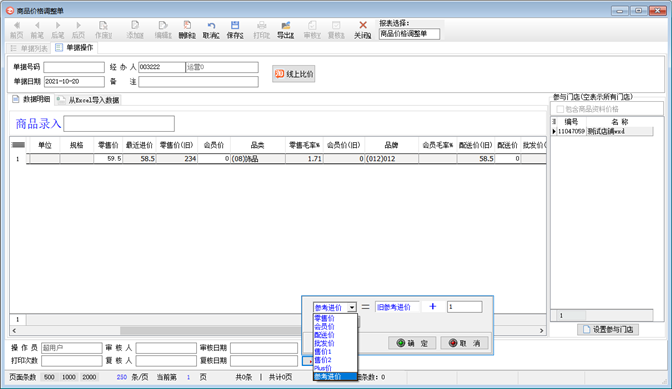Click the 取消 undo toolbar icon
Image resolution: width=672 pixels, height=389 pixels.
[211, 30]
